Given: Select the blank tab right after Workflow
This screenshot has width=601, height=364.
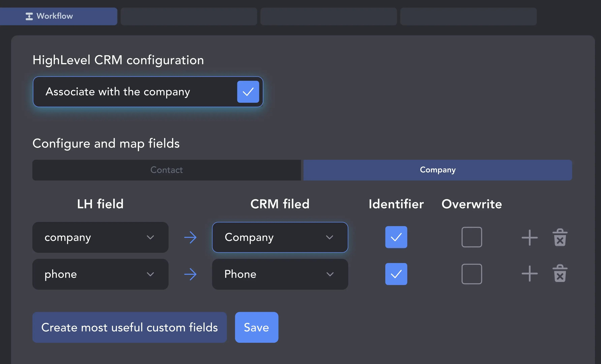Looking at the screenshot, I should (189, 16).
